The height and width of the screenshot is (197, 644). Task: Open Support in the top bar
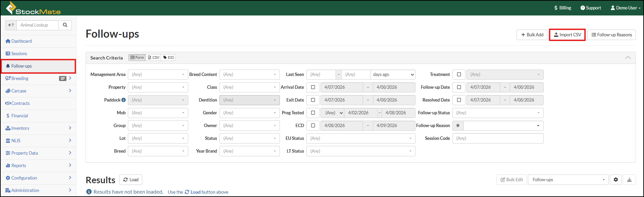click(x=591, y=8)
